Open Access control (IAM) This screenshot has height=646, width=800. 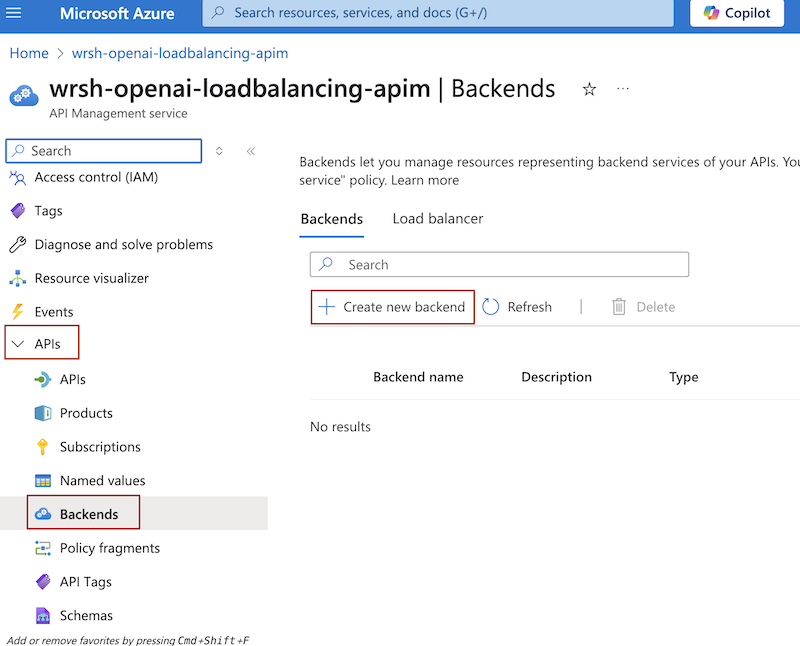click(96, 177)
